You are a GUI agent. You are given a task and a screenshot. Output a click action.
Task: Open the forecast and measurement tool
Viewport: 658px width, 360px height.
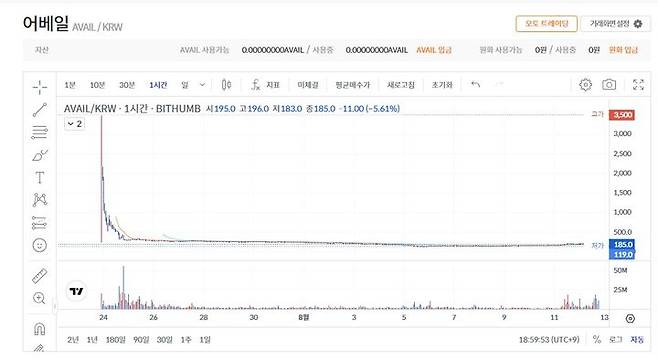40,223
